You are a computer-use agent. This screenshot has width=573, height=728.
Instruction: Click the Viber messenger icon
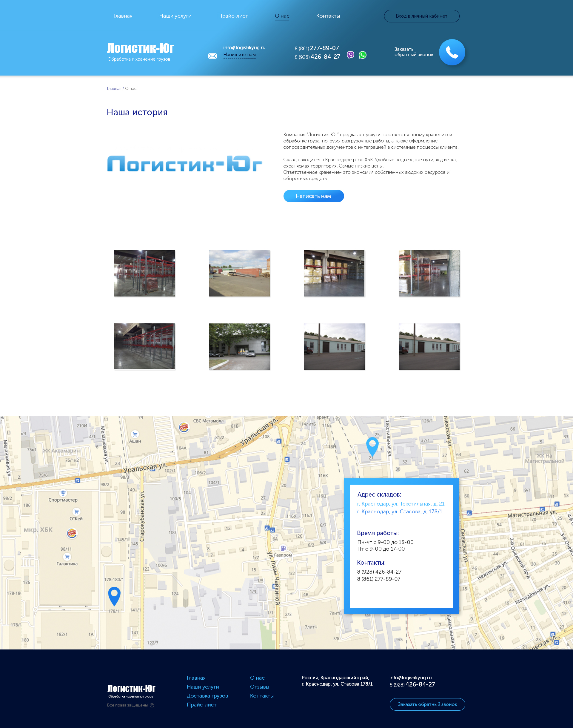coord(350,55)
